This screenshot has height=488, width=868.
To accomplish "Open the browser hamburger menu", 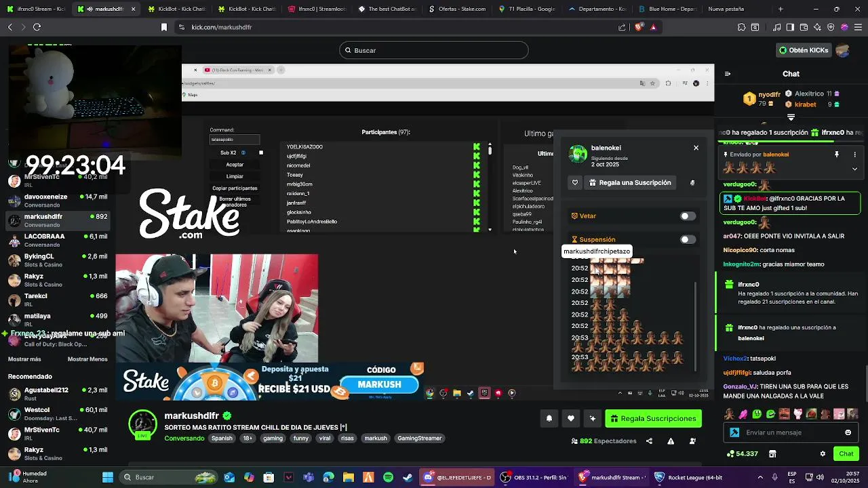I will point(858,27).
